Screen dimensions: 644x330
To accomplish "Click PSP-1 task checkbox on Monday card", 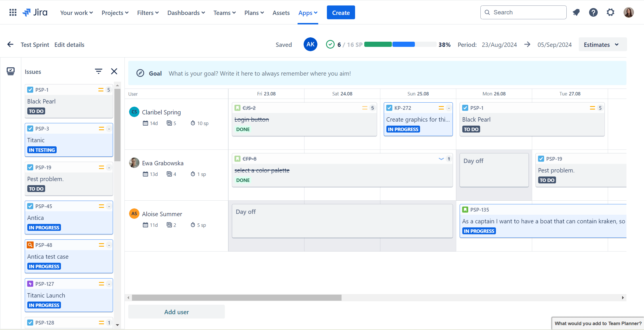I will pos(465,108).
